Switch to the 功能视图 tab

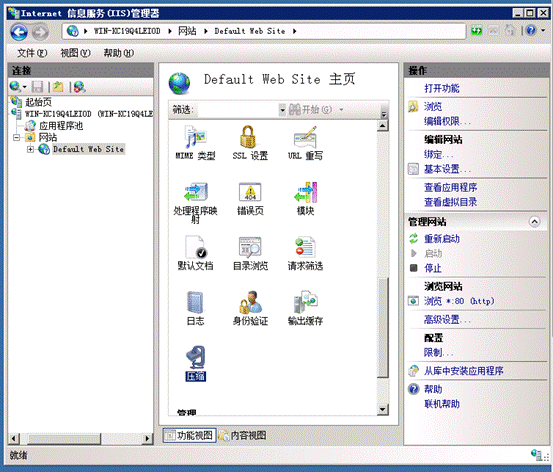point(189,435)
